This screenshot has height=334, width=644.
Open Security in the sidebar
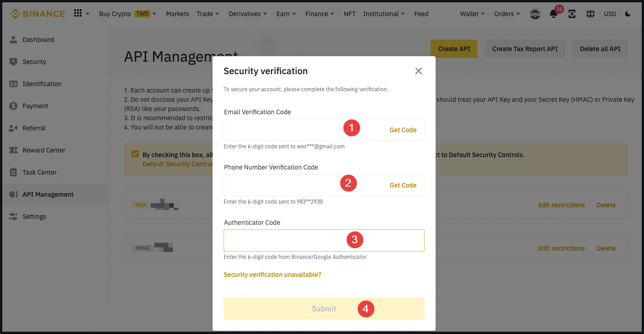pyautogui.click(x=35, y=62)
